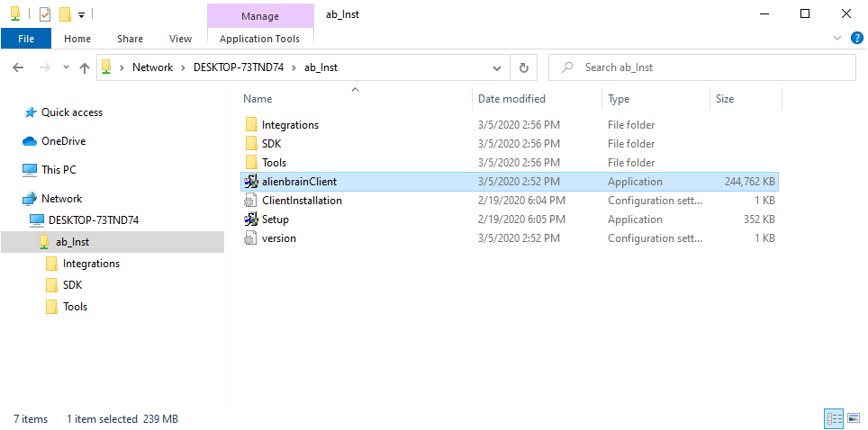The width and height of the screenshot is (868, 430).
Task: Click the Setup application icon
Action: coord(251,219)
